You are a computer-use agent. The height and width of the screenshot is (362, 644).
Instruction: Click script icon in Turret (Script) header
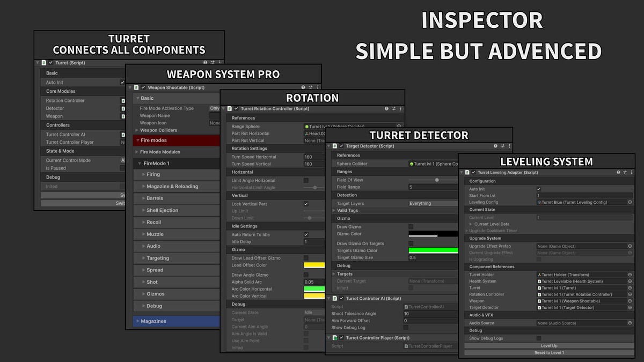pos(44,63)
